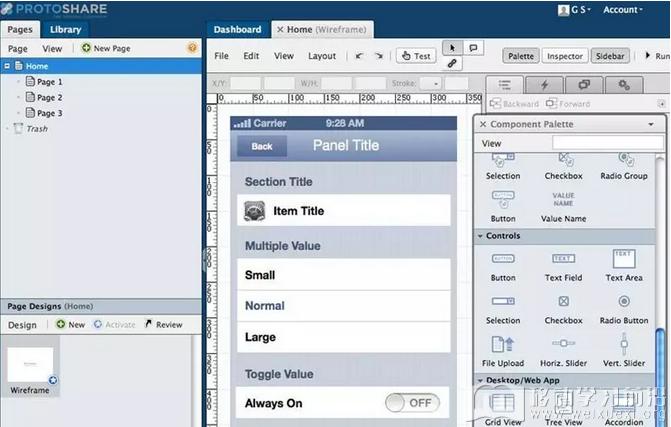The image size is (671, 427).
Task: Switch to the Library tab
Action: coord(65,30)
